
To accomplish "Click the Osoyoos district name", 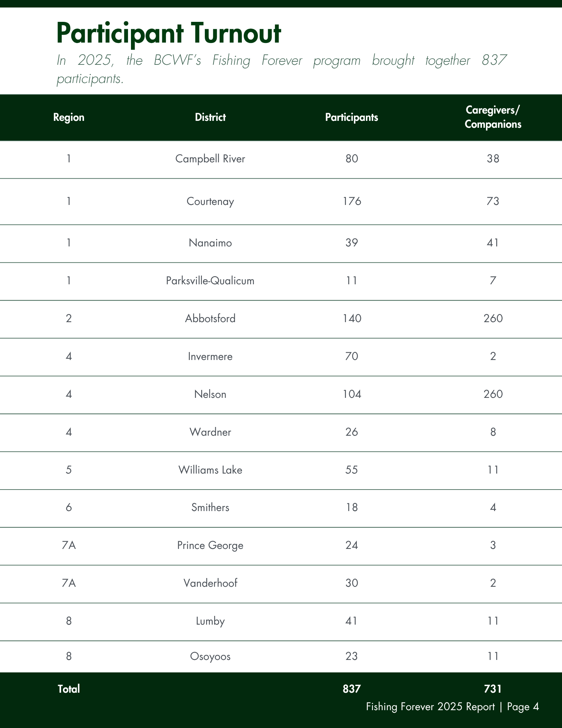I will pos(210,656).
